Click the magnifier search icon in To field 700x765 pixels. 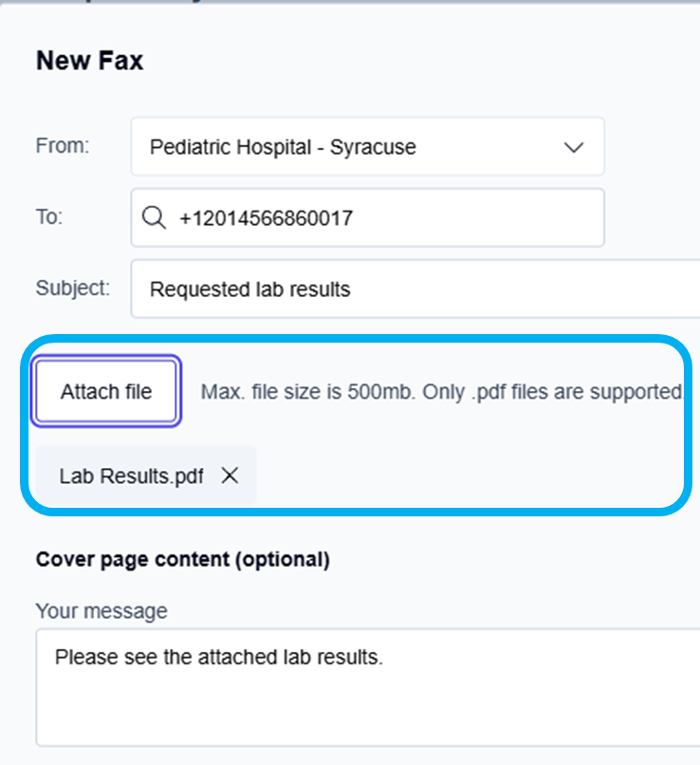click(154, 217)
